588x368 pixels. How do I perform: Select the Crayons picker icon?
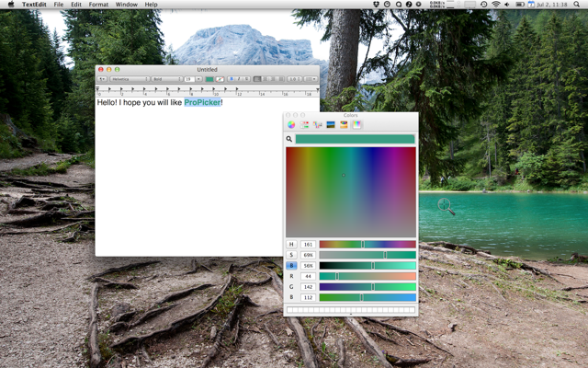(344, 125)
